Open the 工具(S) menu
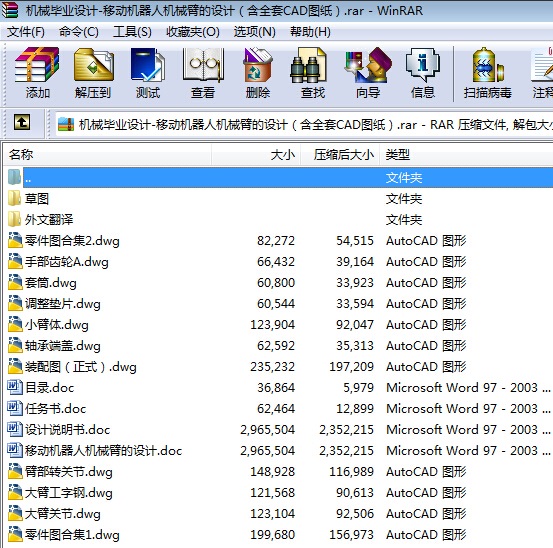 tap(132, 32)
